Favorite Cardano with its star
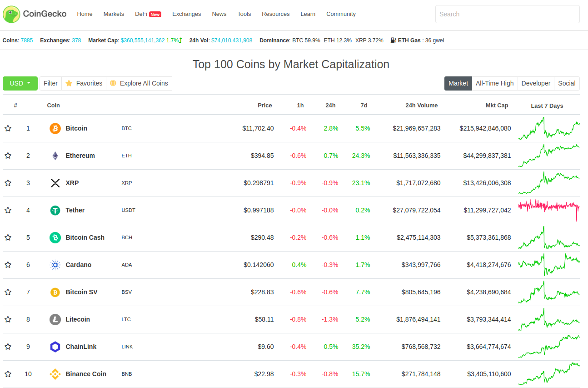 click(8, 265)
